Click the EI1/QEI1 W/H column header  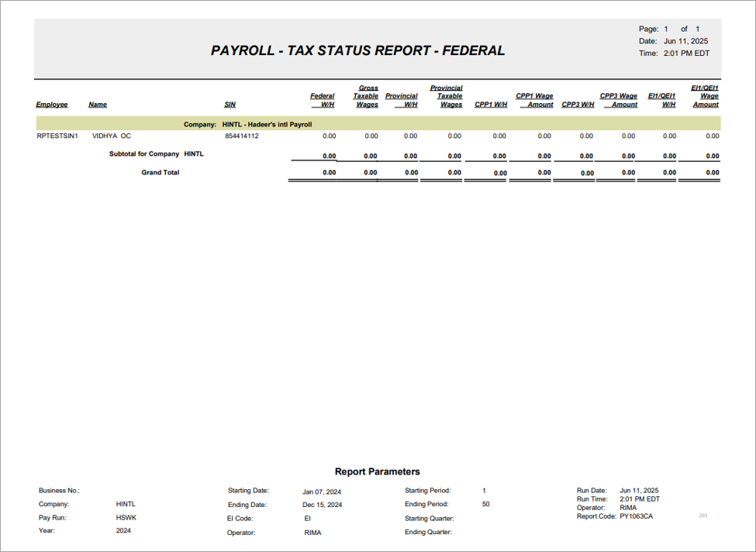(661, 100)
